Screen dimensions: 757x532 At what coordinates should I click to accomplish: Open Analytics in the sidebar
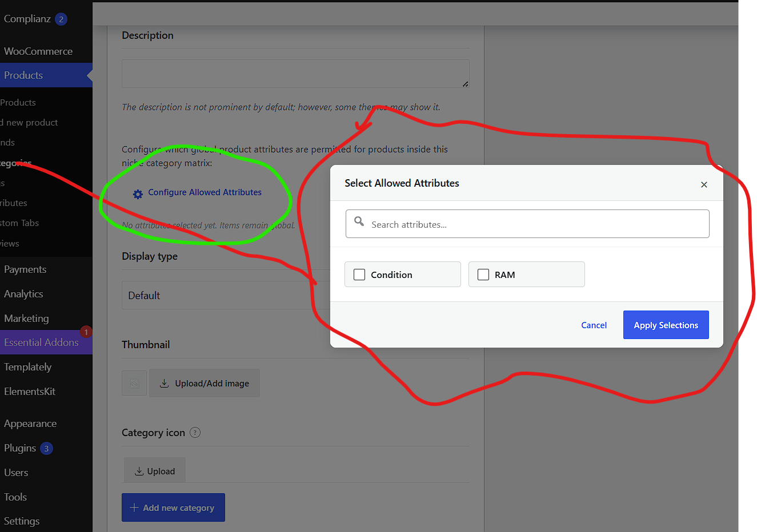pos(23,294)
